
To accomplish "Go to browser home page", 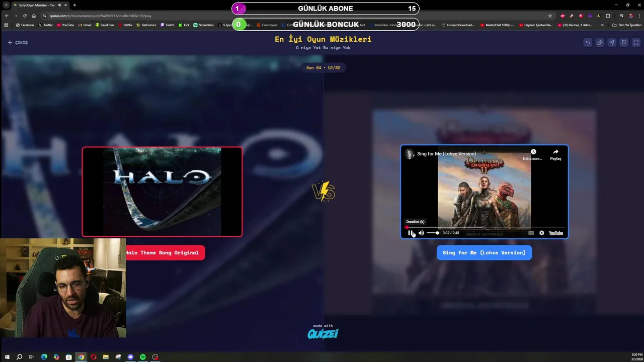I will [34, 16].
